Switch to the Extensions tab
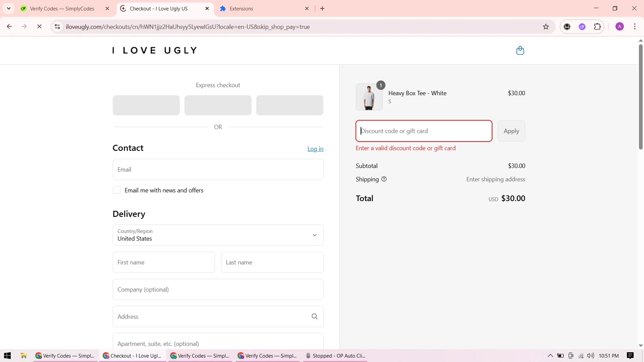This screenshot has width=644, height=362. pyautogui.click(x=241, y=9)
